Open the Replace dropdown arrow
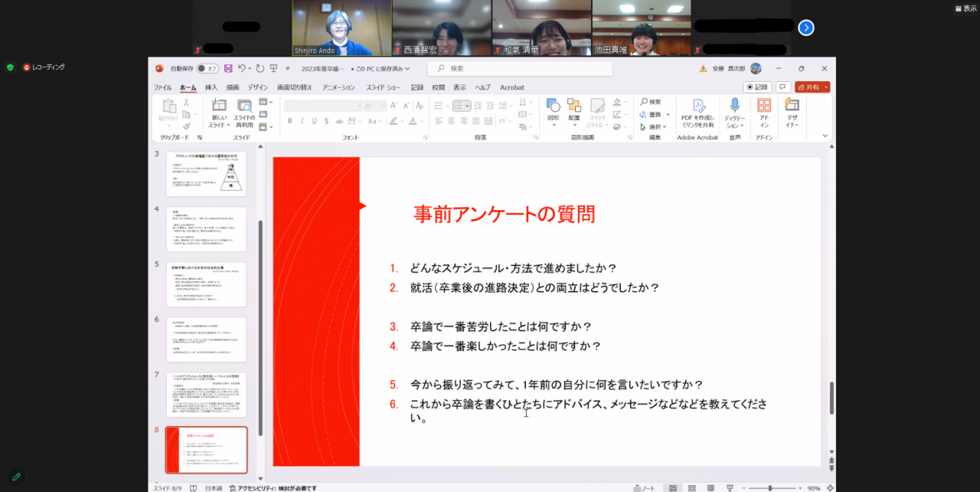Image resolution: width=980 pixels, height=492 pixels. coord(667,114)
